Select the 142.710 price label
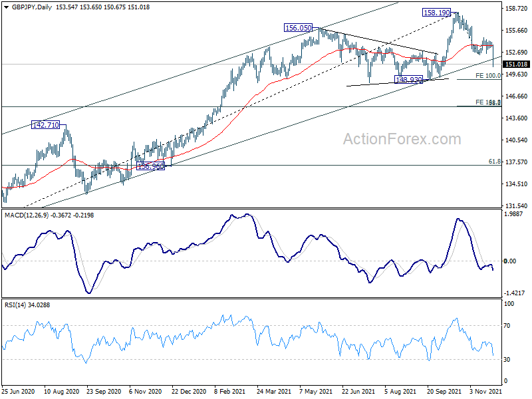 (45, 125)
